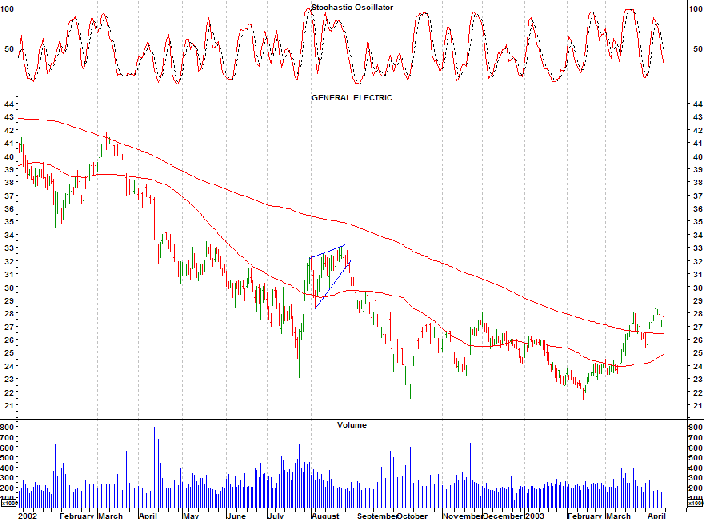Select the August label on the date axis

pyautogui.click(x=326, y=516)
